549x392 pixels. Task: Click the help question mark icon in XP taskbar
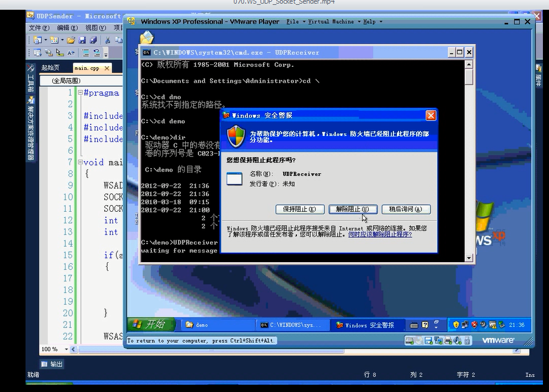425,325
